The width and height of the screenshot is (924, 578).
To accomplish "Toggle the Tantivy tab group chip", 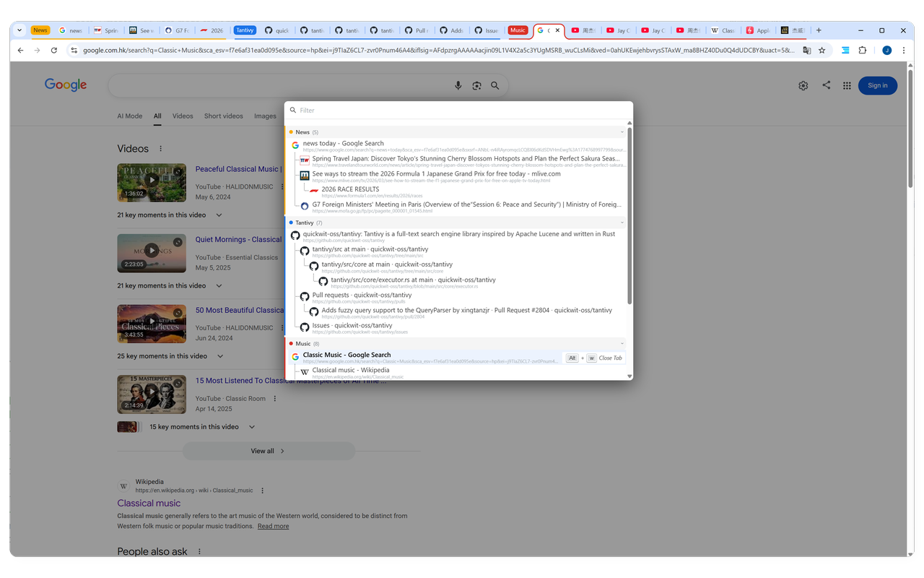I will click(245, 30).
